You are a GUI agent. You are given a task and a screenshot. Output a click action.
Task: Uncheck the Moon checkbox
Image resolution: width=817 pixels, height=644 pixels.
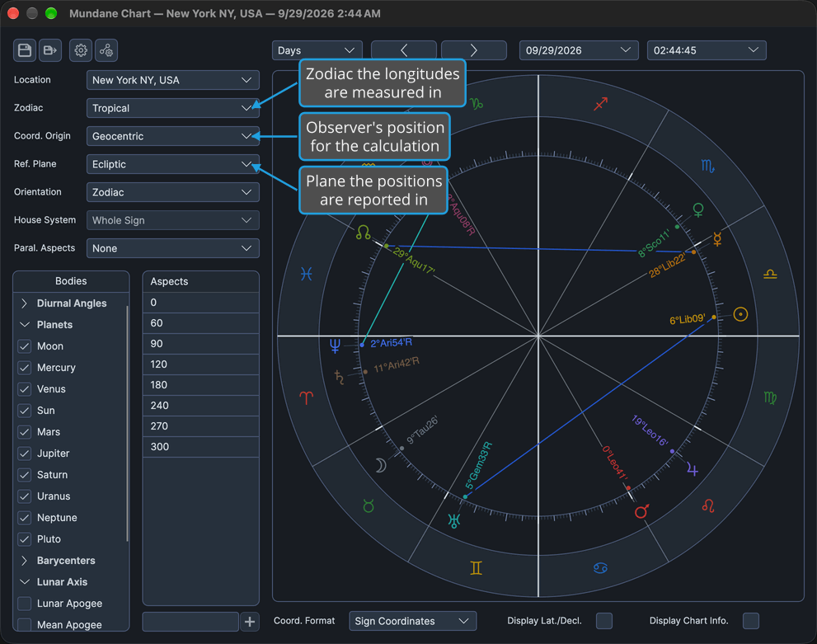[x=25, y=346]
